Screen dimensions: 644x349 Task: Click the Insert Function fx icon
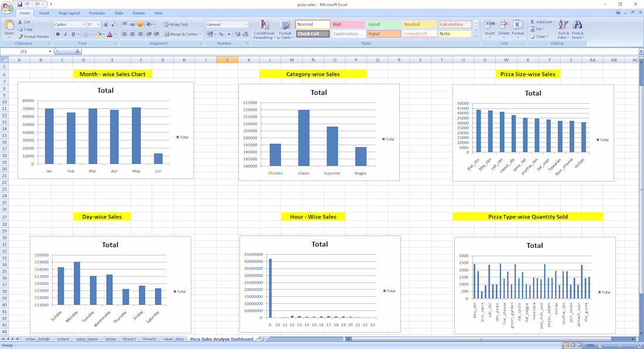(x=77, y=52)
